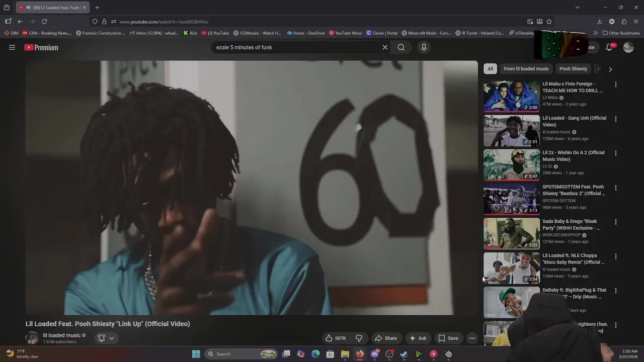This screenshot has width=644, height=362.
Task: Show more bookmarks overflow chevron
Action: point(596,33)
